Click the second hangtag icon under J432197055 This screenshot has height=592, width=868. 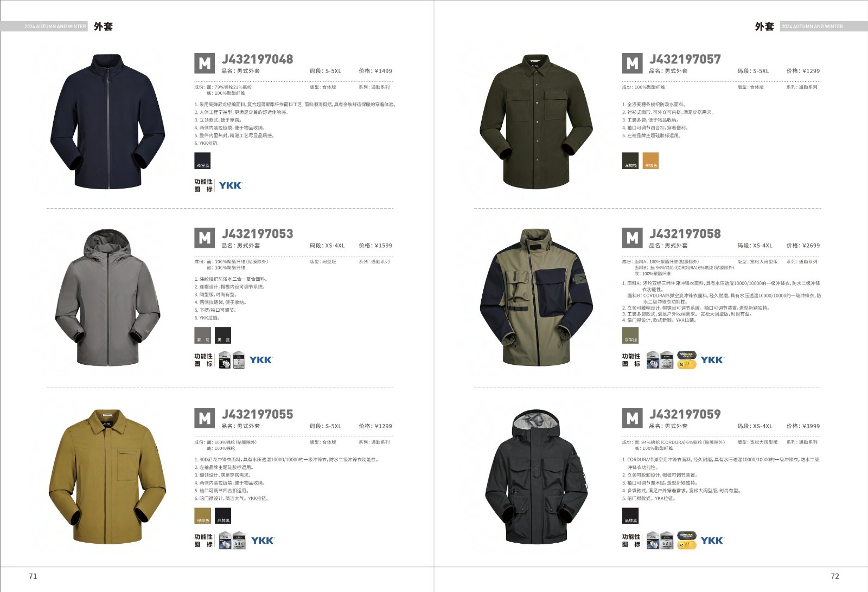click(239, 540)
